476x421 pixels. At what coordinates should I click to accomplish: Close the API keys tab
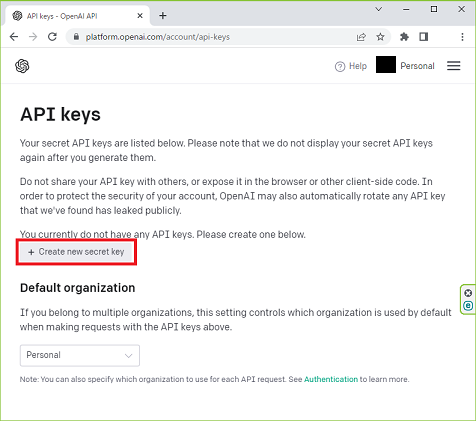click(x=140, y=16)
